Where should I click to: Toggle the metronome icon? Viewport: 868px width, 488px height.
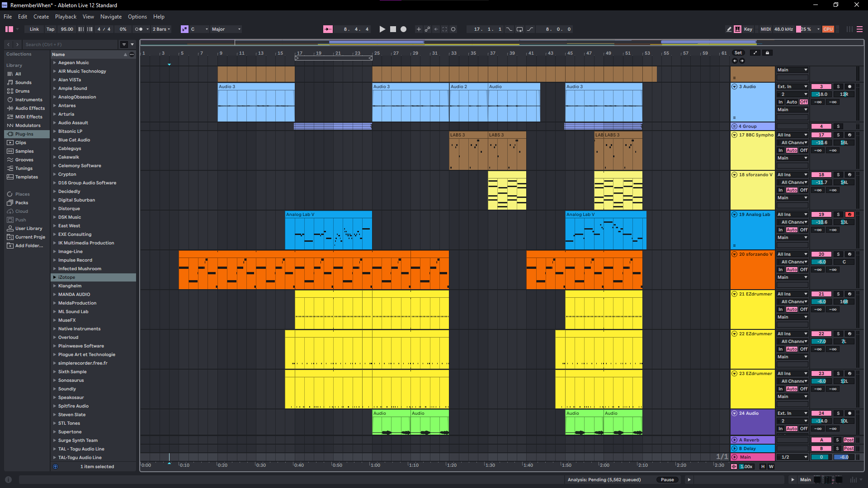click(139, 29)
